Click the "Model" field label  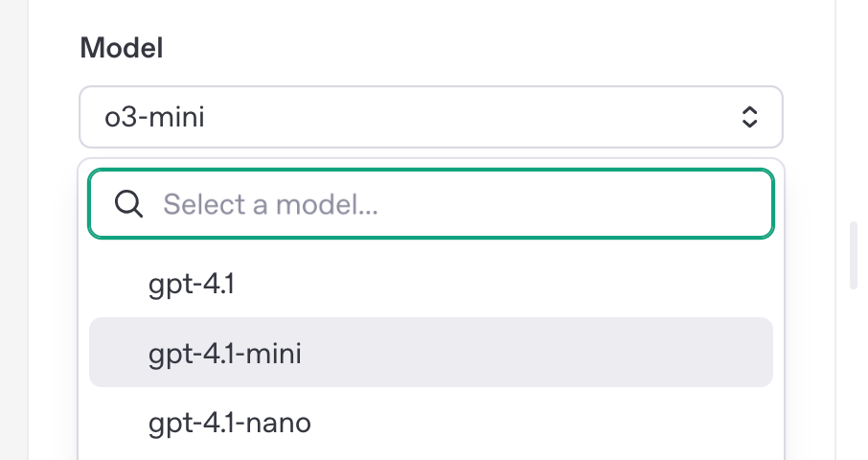122,48
